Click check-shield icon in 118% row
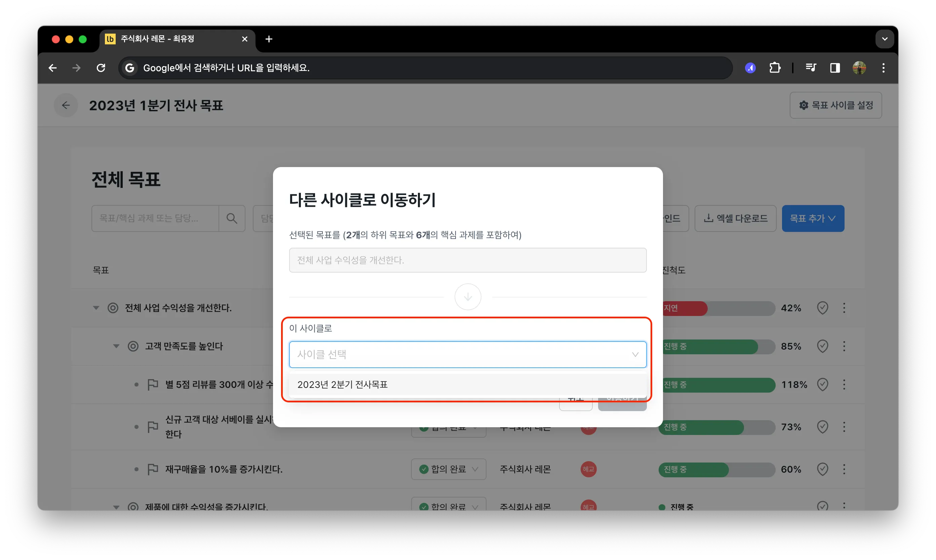936x560 pixels. click(x=822, y=385)
